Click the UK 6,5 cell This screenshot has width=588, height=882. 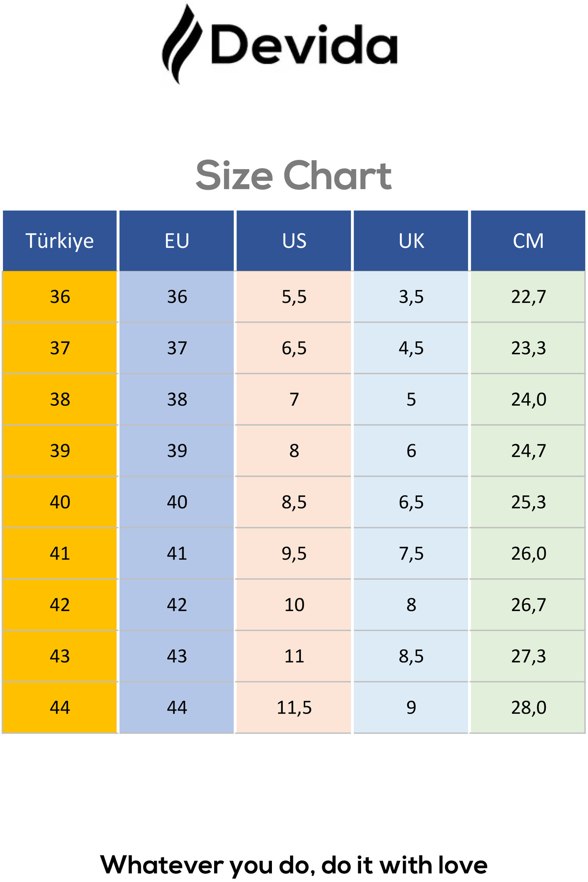(411, 502)
